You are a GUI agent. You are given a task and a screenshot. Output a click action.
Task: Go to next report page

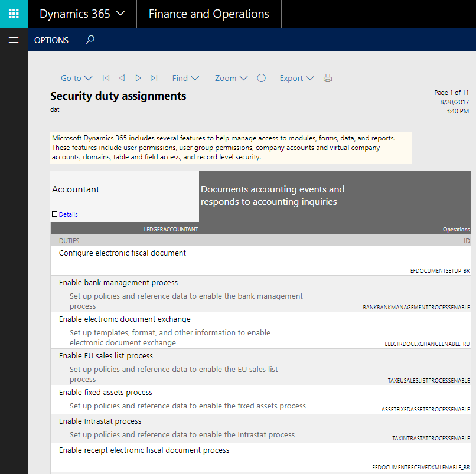point(138,78)
